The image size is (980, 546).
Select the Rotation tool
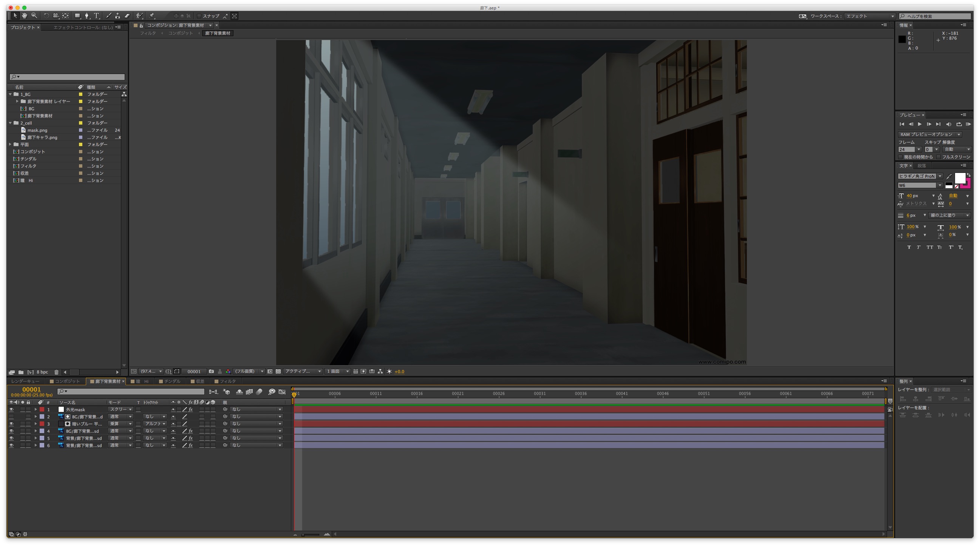46,15
